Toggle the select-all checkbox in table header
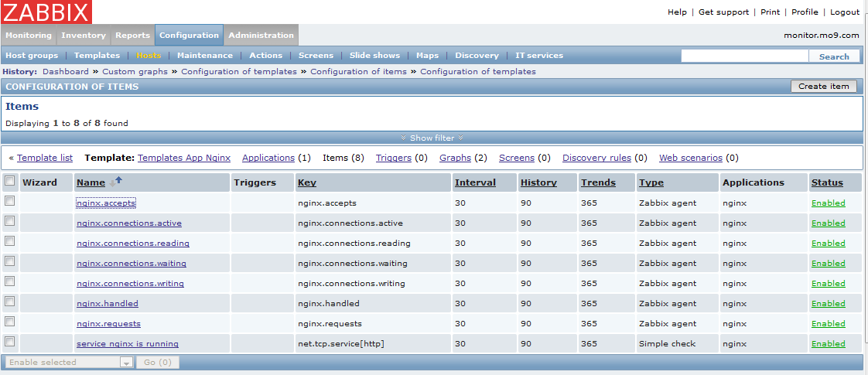868x375 pixels. (x=9, y=181)
